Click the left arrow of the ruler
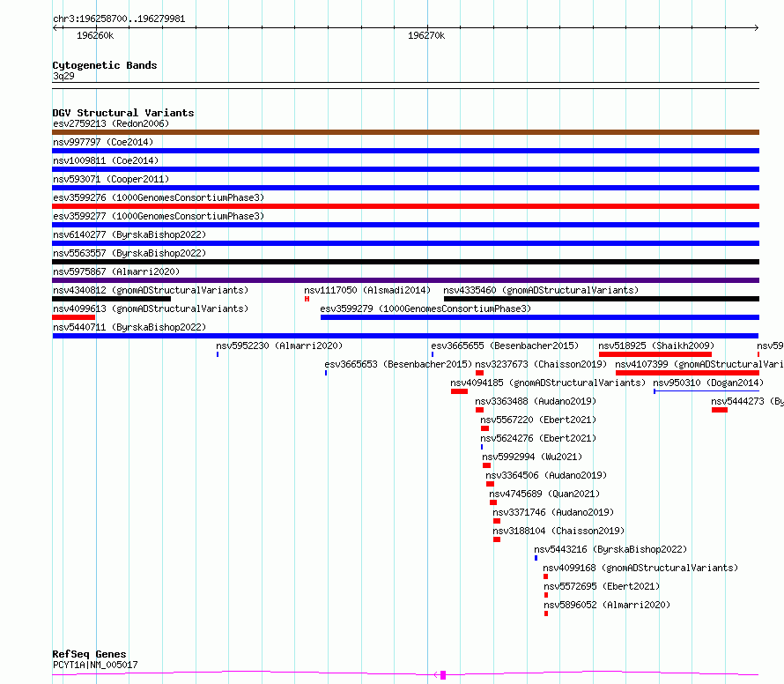 (x=55, y=28)
